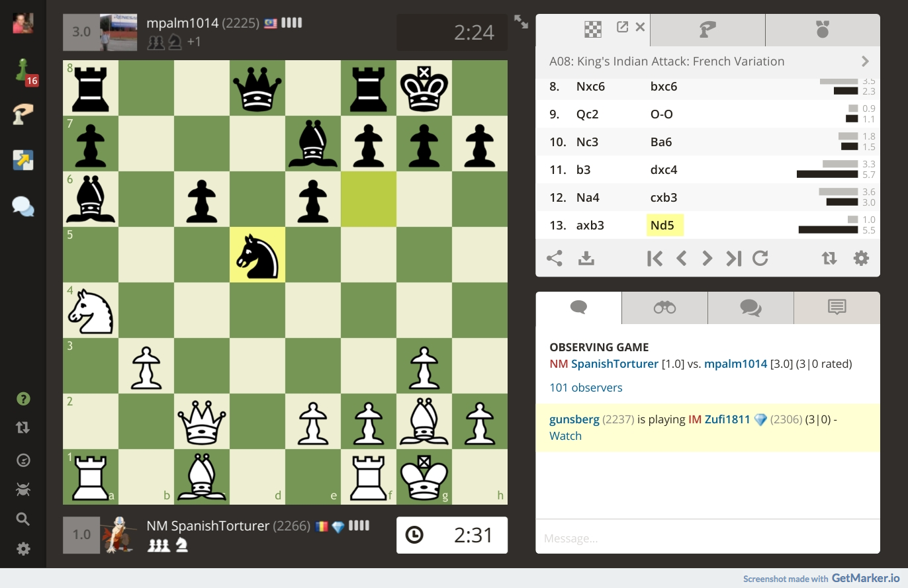Step back one move

[x=682, y=258]
